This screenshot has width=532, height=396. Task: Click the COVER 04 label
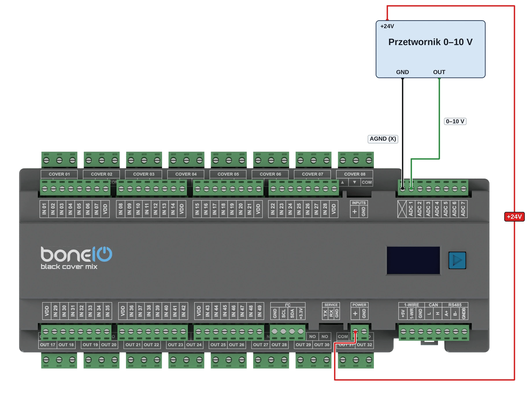(186, 174)
